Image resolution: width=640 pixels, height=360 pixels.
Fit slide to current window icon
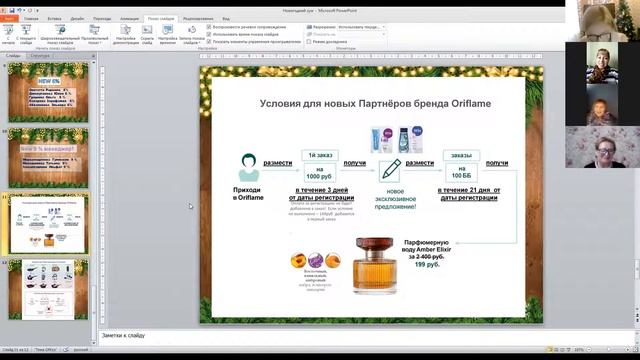[635, 350]
